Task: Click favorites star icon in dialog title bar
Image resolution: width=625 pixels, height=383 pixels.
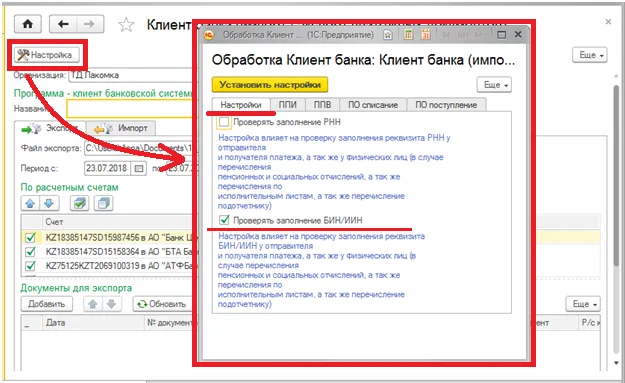Action: point(387,35)
